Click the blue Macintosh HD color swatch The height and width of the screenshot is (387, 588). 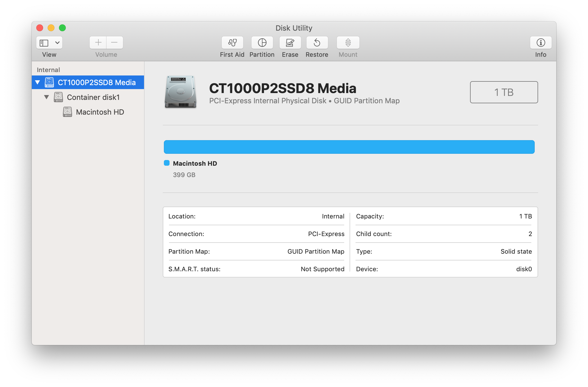167,163
